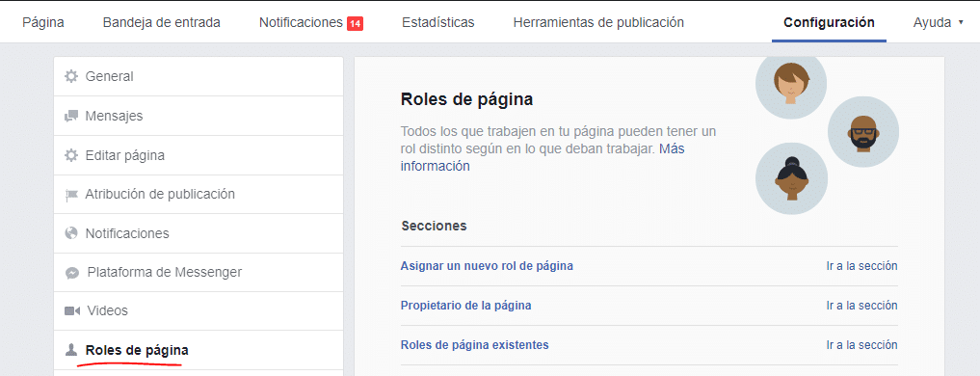Open the Estadísticas tab
The height and width of the screenshot is (376, 980).
tap(438, 22)
